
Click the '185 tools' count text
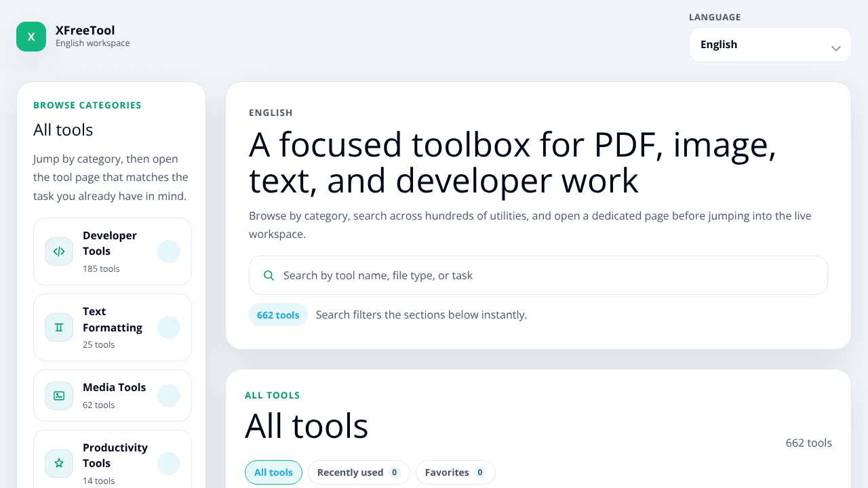click(x=101, y=269)
